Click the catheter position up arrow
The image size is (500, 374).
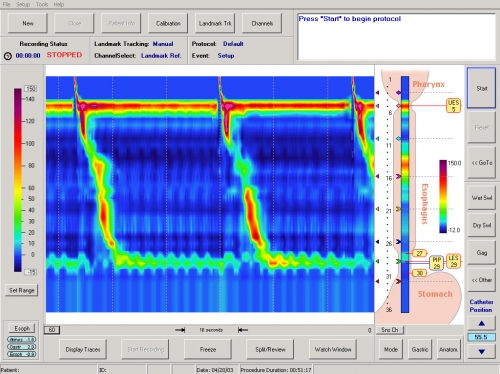click(481, 323)
